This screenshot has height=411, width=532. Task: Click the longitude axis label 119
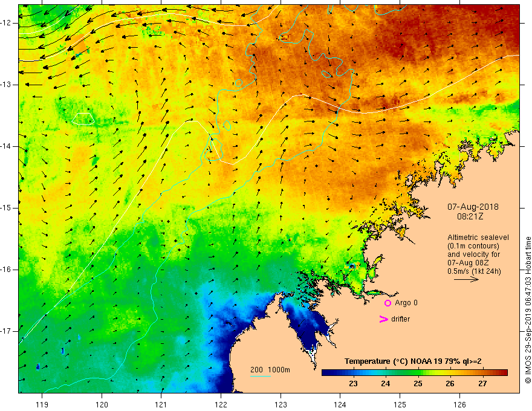coord(42,404)
